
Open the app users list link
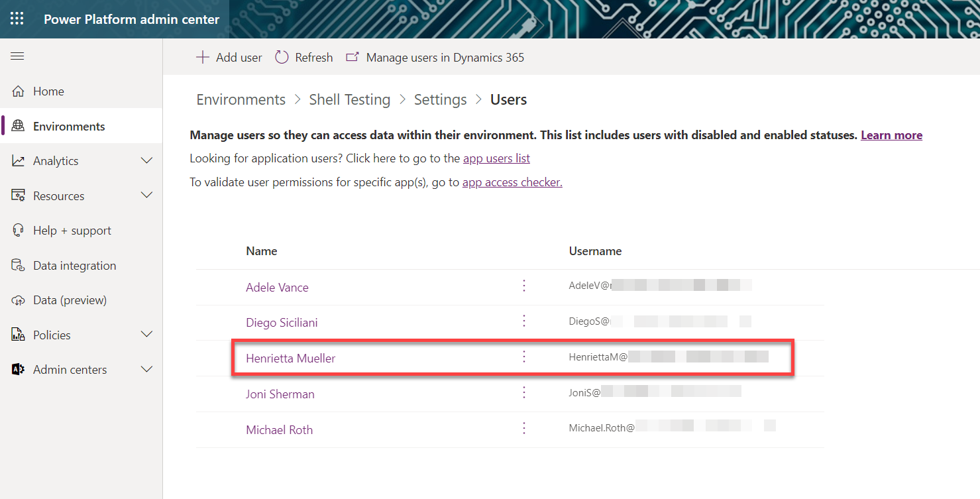[x=496, y=158]
